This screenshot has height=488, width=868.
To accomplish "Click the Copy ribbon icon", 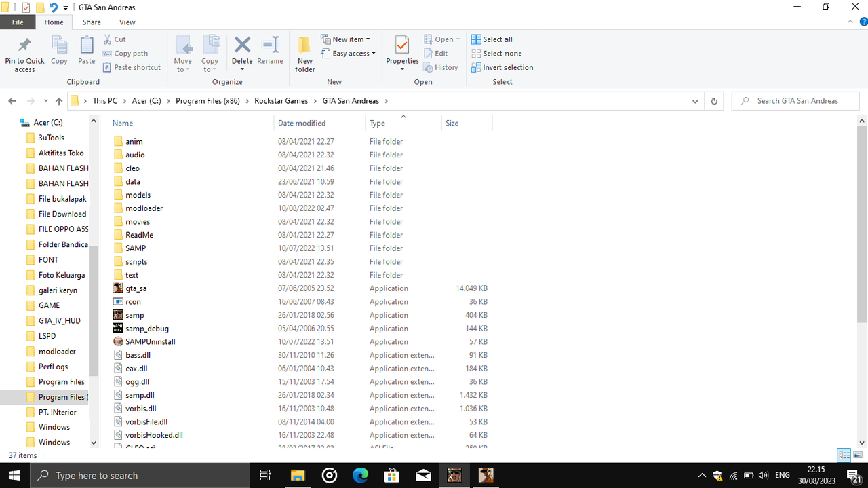I will 59,45.
